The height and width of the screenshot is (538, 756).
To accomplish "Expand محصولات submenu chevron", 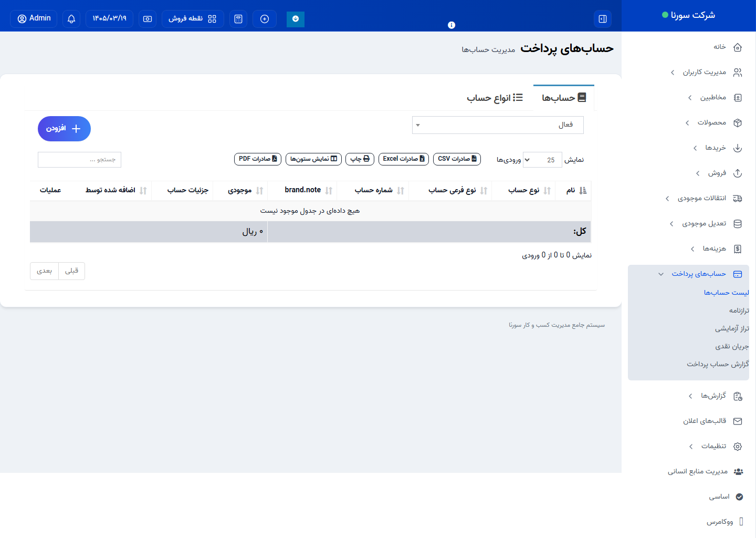I will point(687,123).
